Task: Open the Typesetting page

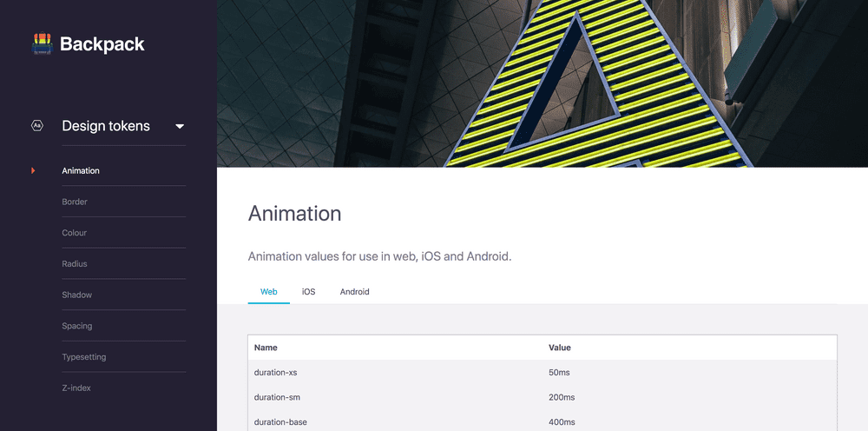Action: click(82, 357)
